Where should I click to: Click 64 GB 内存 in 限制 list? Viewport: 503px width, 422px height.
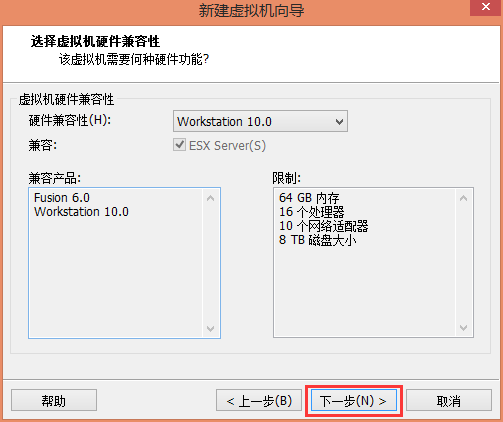pyautogui.click(x=309, y=198)
